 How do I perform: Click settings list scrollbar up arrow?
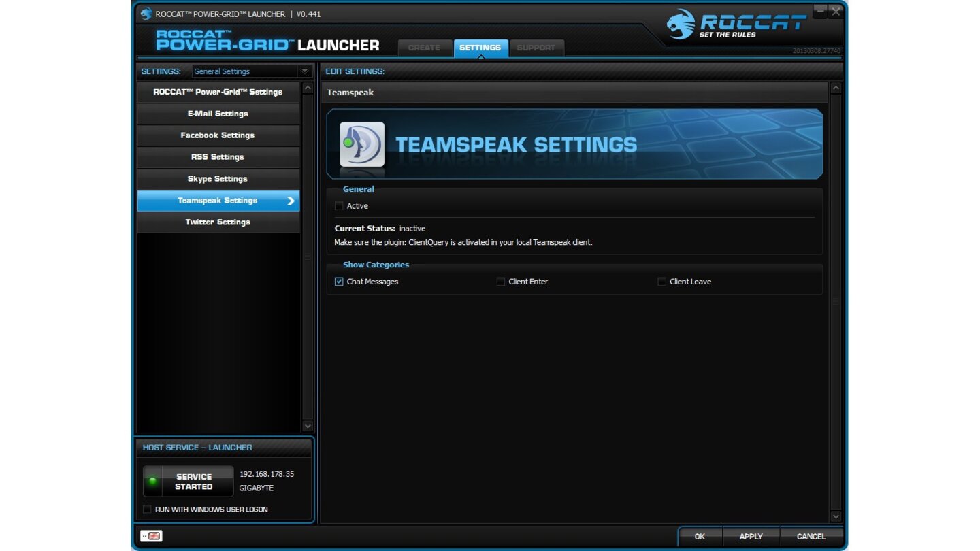click(307, 88)
